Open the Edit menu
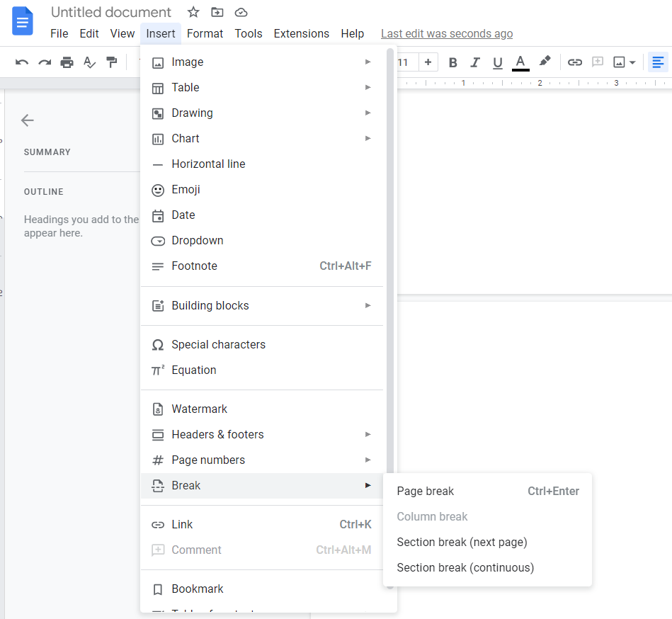This screenshot has width=672, height=619. pyautogui.click(x=89, y=33)
